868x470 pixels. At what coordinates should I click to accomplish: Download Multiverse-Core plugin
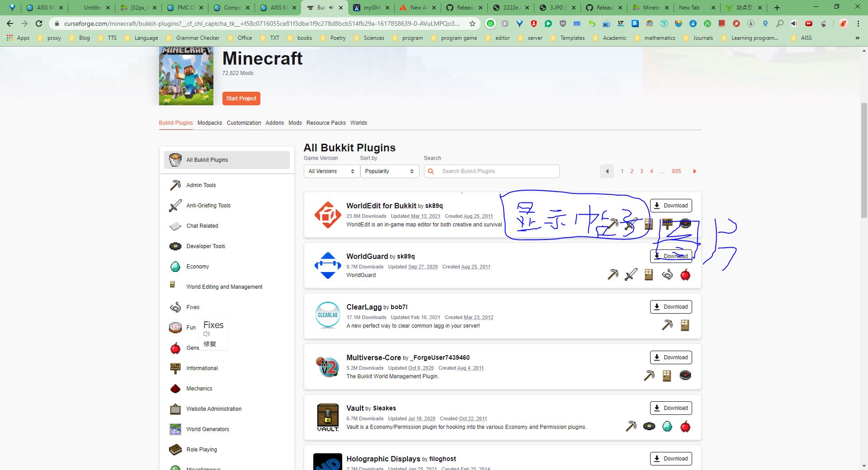click(x=671, y=357)
